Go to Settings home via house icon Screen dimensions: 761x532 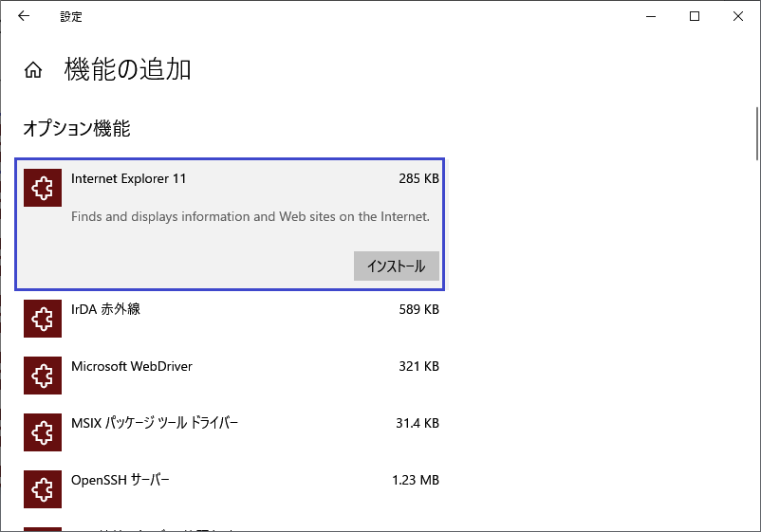click(x=33, y=70)
